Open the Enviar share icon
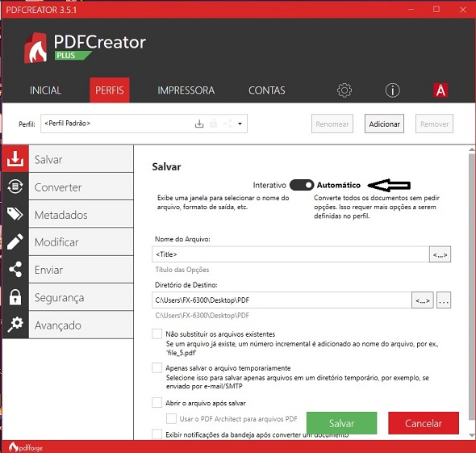476x453 pixels. pos(15,269)
